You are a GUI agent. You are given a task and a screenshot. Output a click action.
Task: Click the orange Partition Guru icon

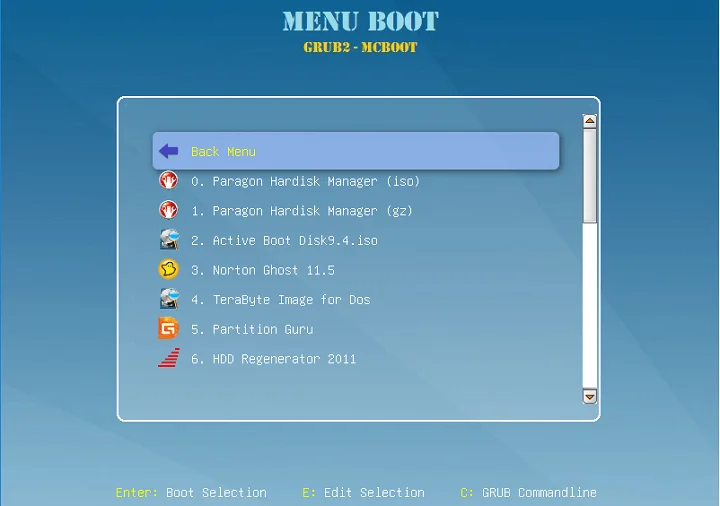click(168, 329)
